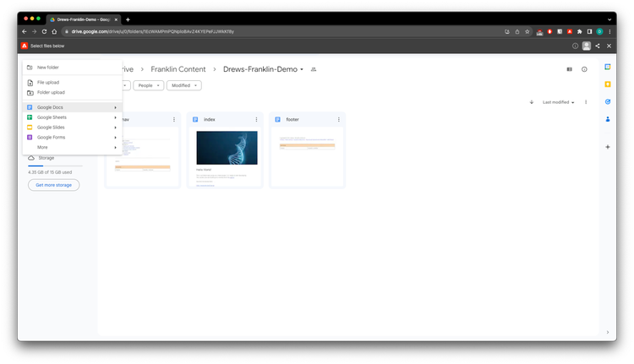
Task: Open the green D profile avatar
Action: (599, 31)
